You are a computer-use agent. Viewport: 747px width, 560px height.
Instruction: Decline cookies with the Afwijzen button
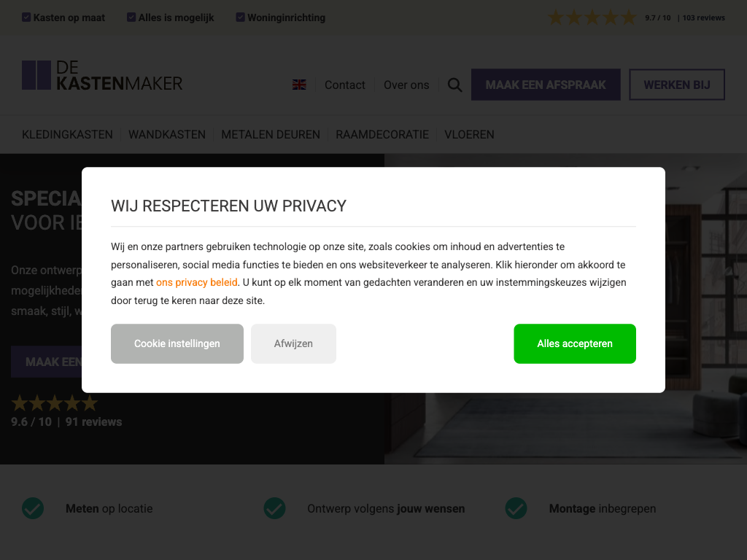click(x=293, y=343)
